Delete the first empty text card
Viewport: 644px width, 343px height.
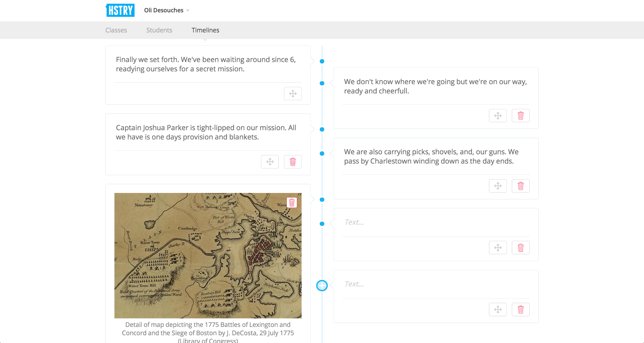521,248
